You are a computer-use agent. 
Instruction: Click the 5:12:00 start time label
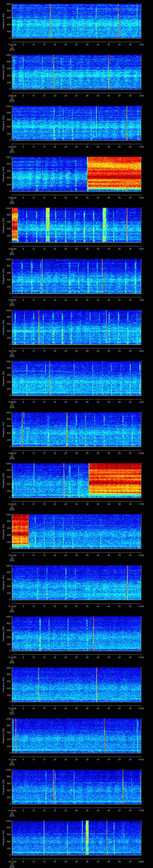point(12,606)
